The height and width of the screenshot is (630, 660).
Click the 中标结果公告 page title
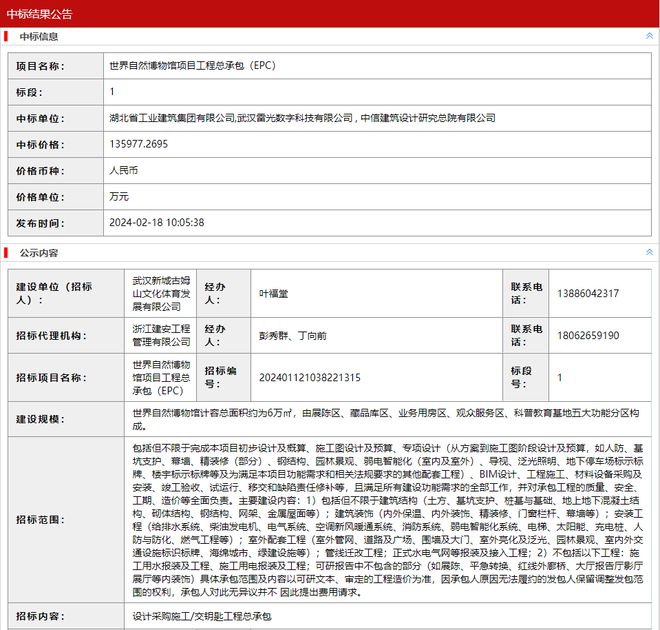tap(40, 14)
